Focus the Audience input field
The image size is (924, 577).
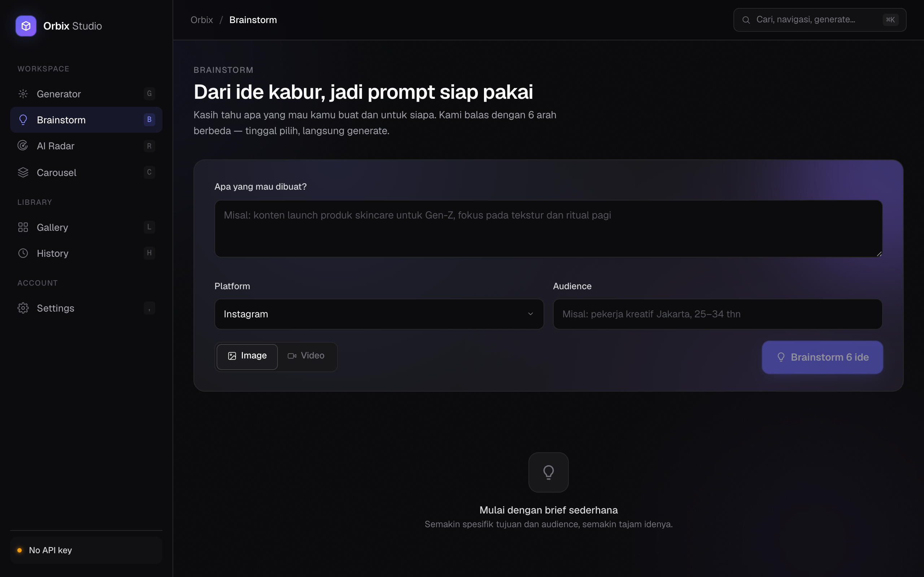(x=718, y=314)
